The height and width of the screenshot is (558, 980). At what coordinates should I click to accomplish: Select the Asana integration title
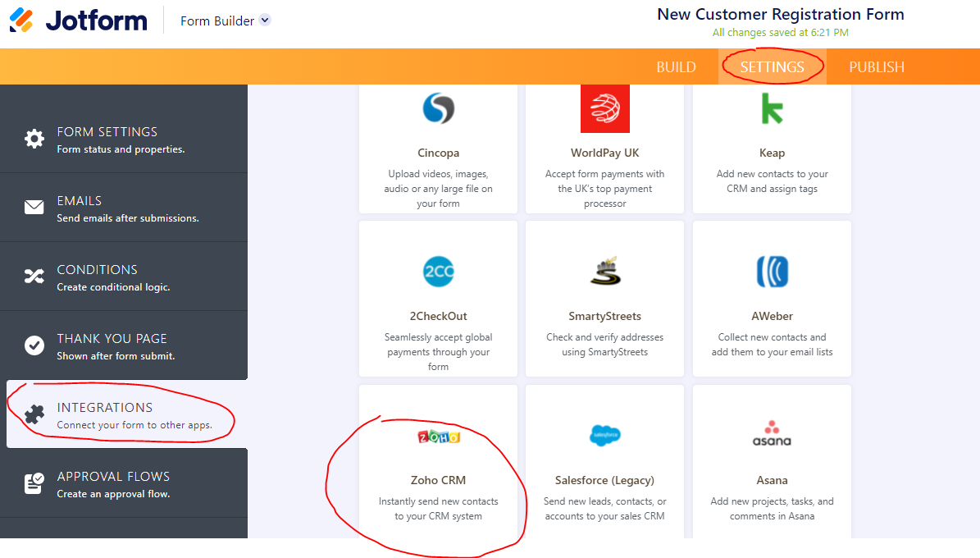coord(772,480)
